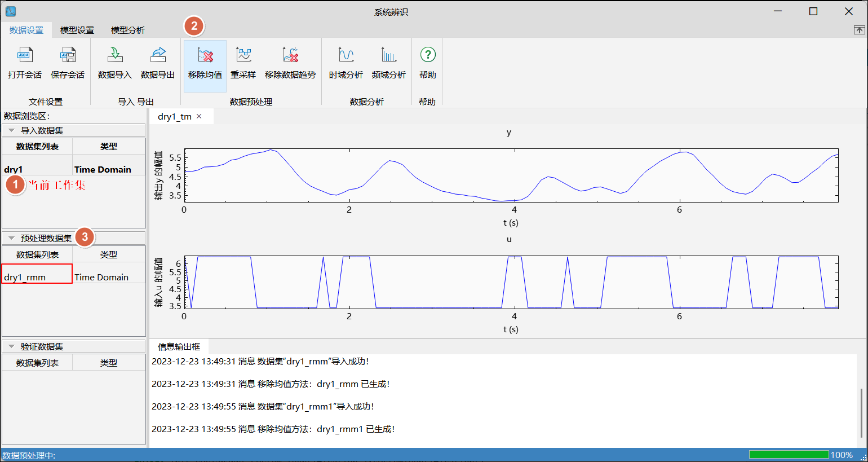Switch to the 模型设置 tab
This screenshot has width=868, height=462.
click(77, 30)
